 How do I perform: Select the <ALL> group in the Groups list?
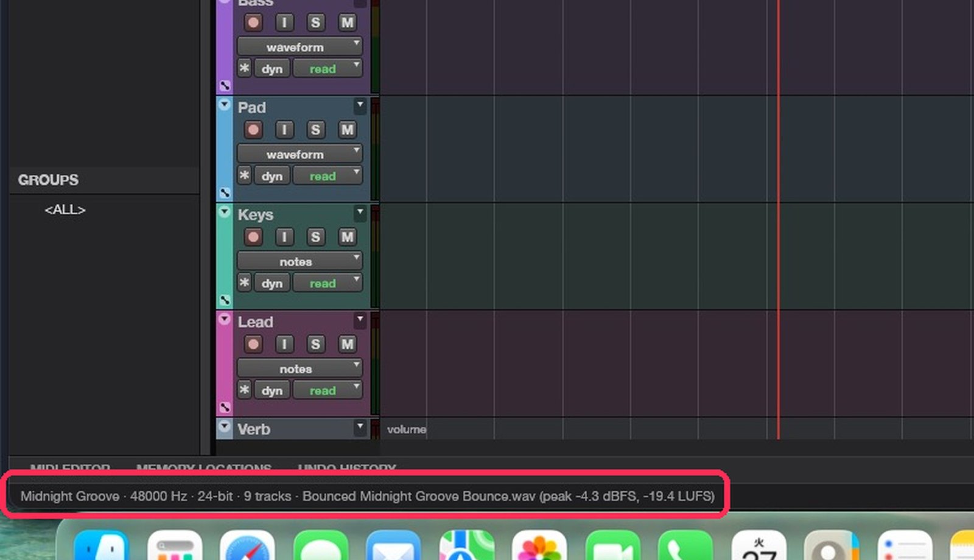pos(65,209)
